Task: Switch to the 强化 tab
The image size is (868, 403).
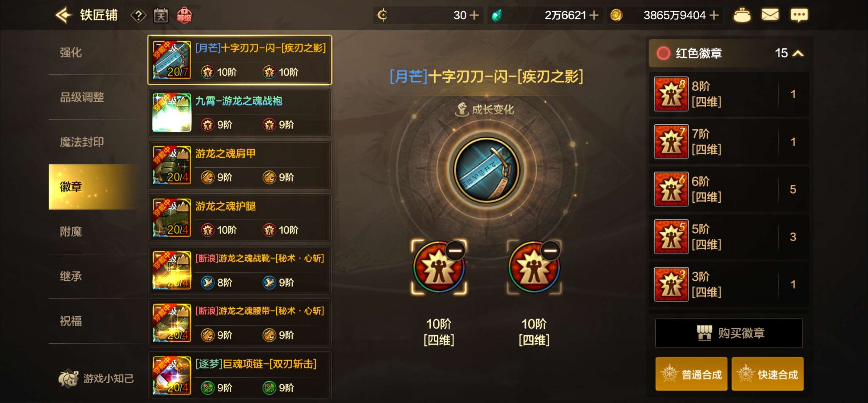Action: tap(71, 53)
